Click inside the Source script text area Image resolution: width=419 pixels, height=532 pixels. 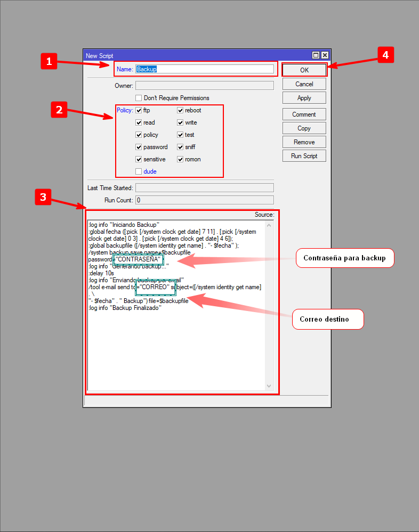176,346
